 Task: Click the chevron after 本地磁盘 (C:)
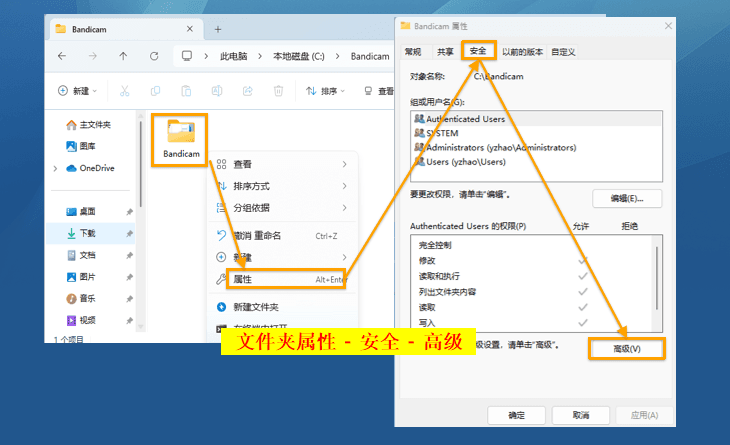click(x=338, y=56)
